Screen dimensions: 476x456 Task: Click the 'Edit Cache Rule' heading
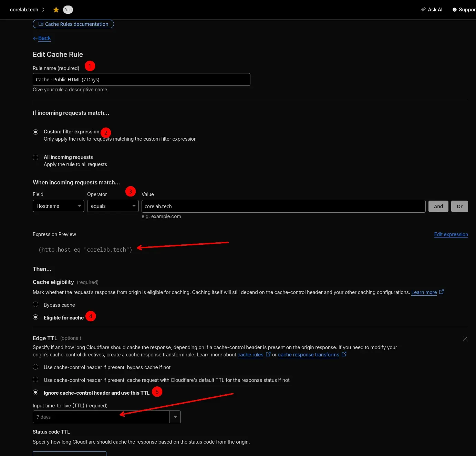58,54
